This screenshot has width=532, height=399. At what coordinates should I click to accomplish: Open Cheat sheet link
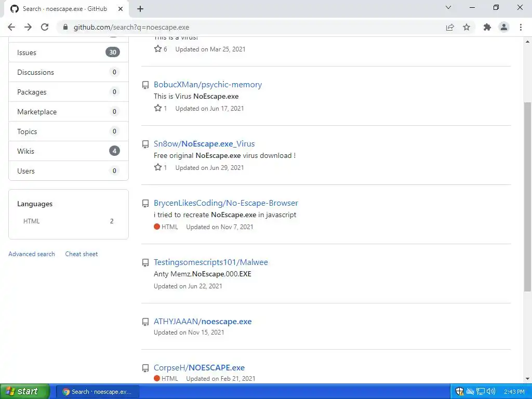[x=82, y=254]
